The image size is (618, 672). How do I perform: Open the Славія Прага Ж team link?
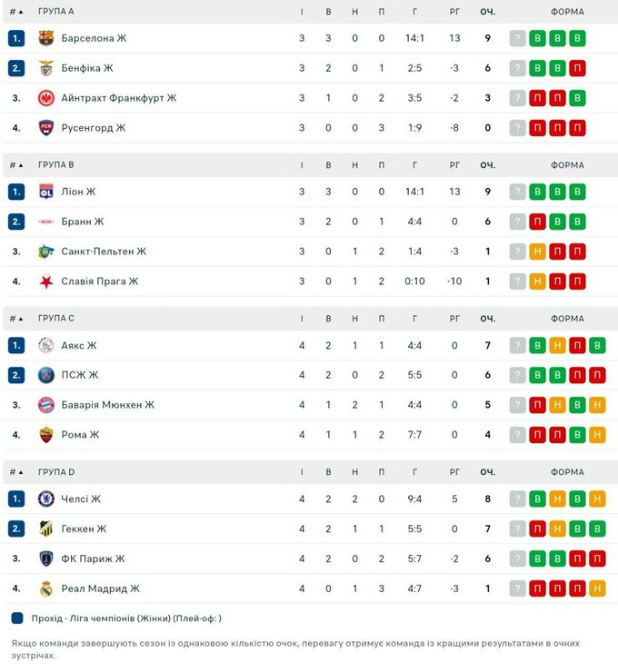pyautogui.click(x=100, y=282)
